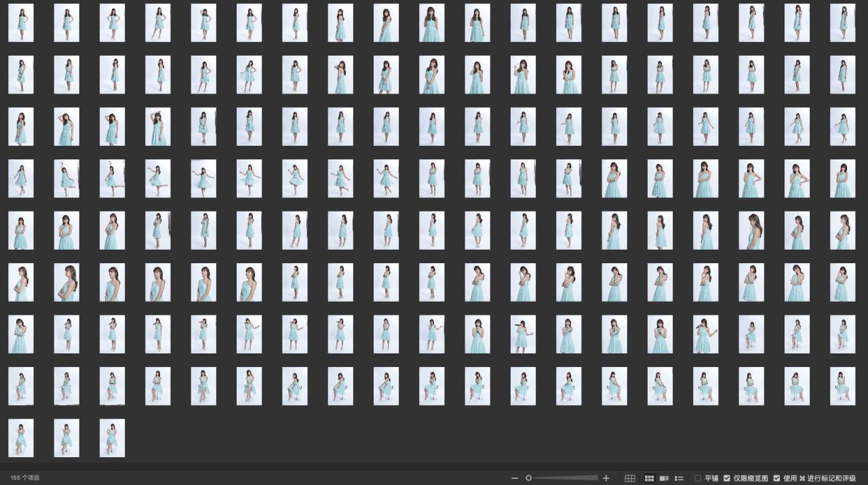Select the tenth thumbnail in the top row
This screenshot has height=485, width=868.
(x=432, y=23)
